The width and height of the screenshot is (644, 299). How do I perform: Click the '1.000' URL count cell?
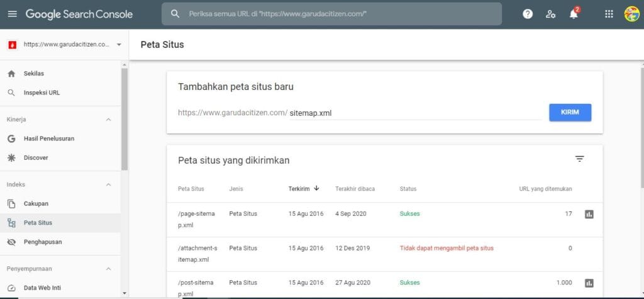pos(564,283)
